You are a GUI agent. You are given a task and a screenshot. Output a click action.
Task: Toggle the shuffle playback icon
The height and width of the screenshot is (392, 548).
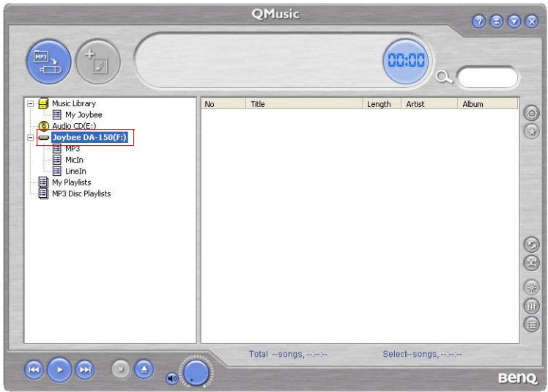click(x=531, y=262)
